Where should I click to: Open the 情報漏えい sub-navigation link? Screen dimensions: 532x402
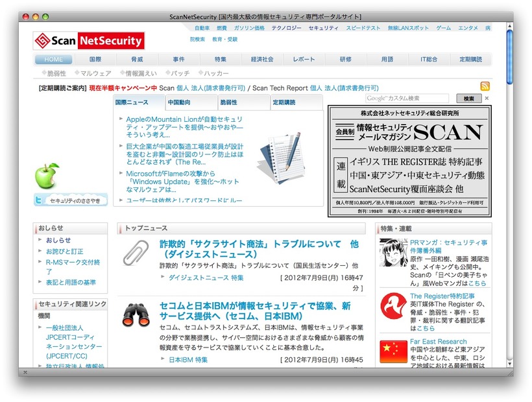141,73
